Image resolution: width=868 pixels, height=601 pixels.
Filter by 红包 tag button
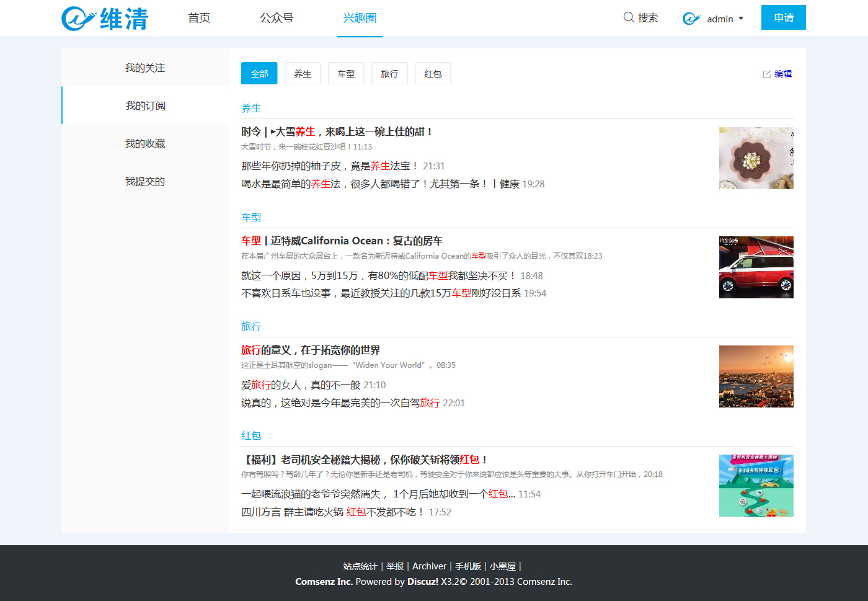click(x=433, y=73)
